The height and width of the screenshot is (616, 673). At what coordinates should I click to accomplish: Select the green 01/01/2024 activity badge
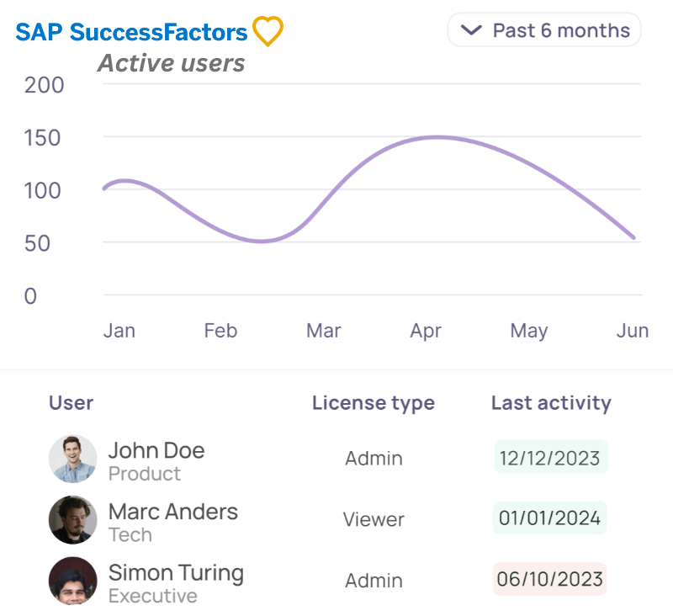[x=549, y=518]
